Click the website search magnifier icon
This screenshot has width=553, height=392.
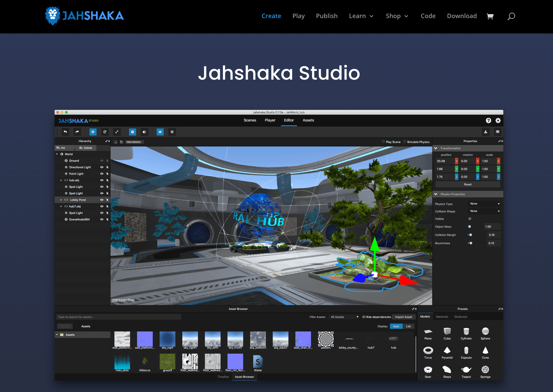click(x=511, y=16)
